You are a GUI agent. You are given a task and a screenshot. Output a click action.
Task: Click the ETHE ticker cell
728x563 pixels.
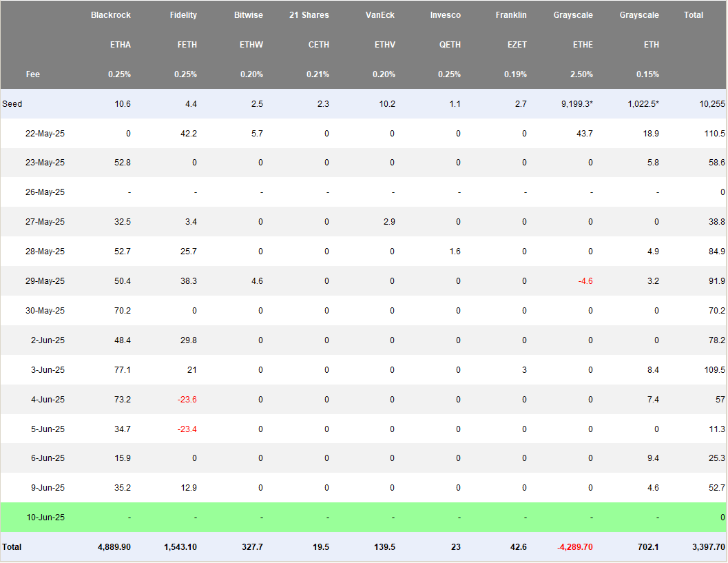[583, 45]
